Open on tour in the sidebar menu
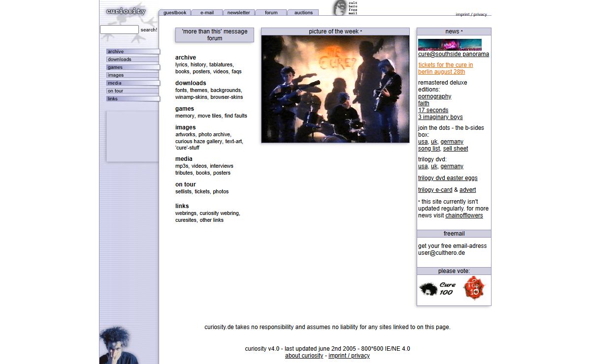Viewport: 591px width, 364px height. coord(132,91)
